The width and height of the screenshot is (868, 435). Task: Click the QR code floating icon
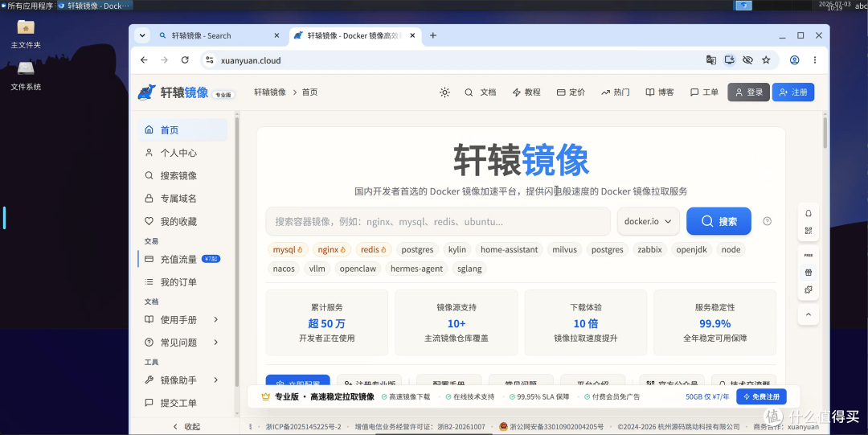809,231
